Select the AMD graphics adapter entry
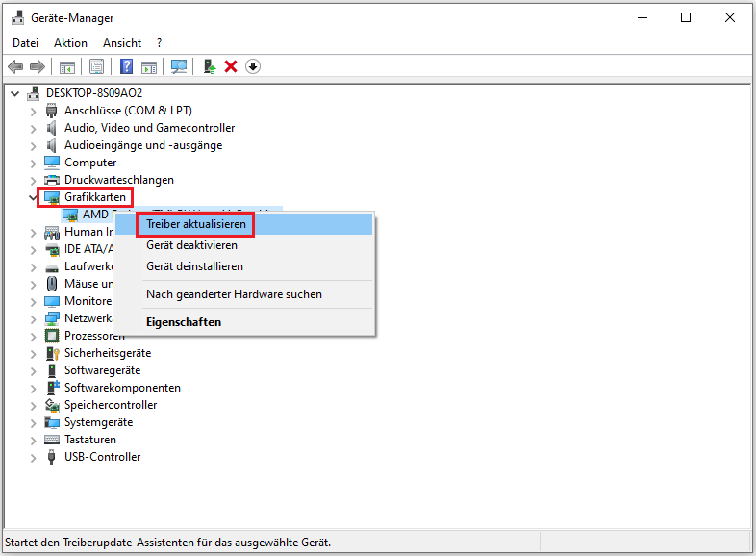Viewport: 756px width, 556px height. [95, 215]
